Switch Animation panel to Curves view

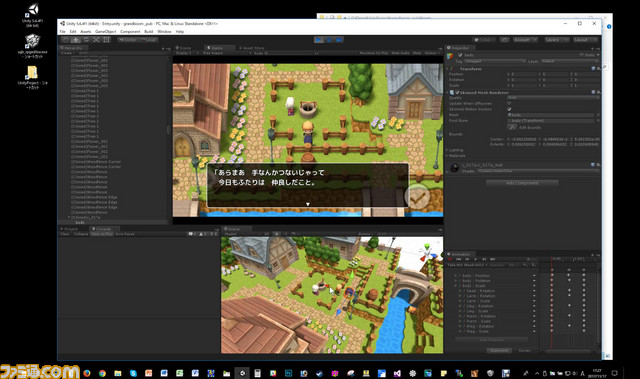click(x=524, y=350)
